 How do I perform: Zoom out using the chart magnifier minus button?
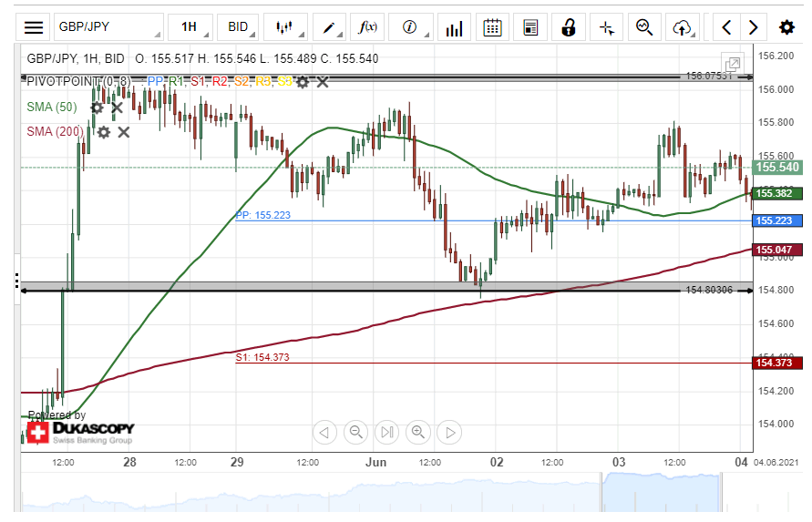click(x=355, y=432)
